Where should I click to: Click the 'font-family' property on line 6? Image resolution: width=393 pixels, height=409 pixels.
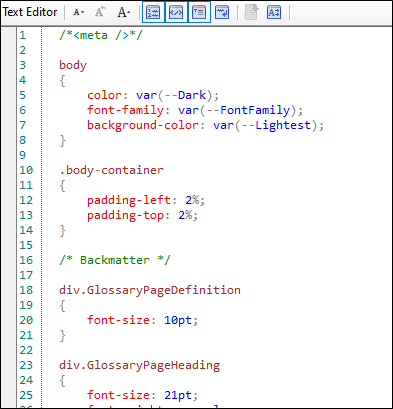(126, 110)
